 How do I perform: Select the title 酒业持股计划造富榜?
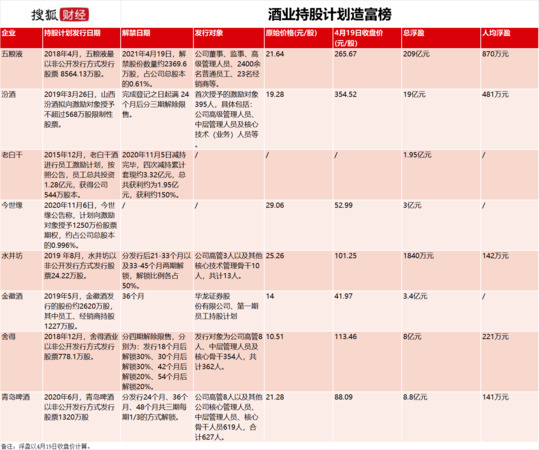[329, 14]
